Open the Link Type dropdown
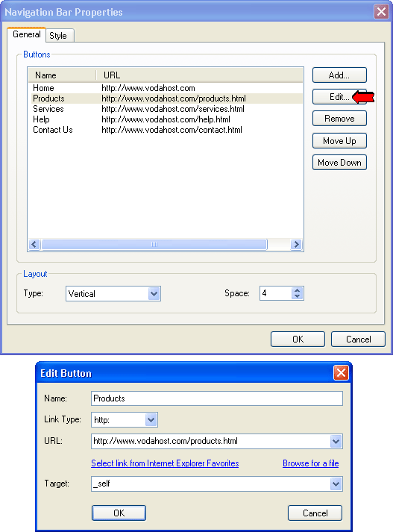The image size is (393, 532). (151, 420)
